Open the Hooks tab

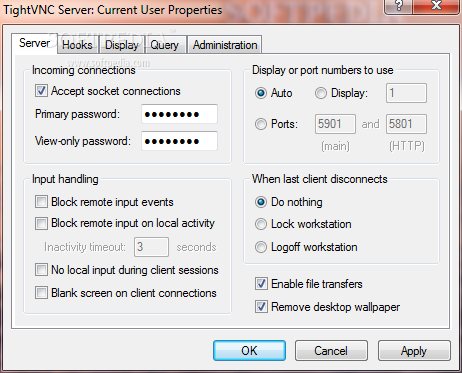point(77,45)
